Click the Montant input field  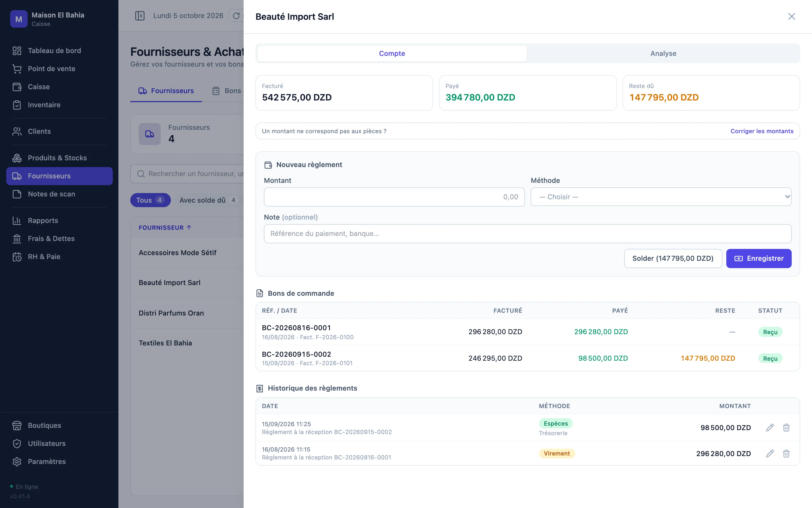point(394,197)
